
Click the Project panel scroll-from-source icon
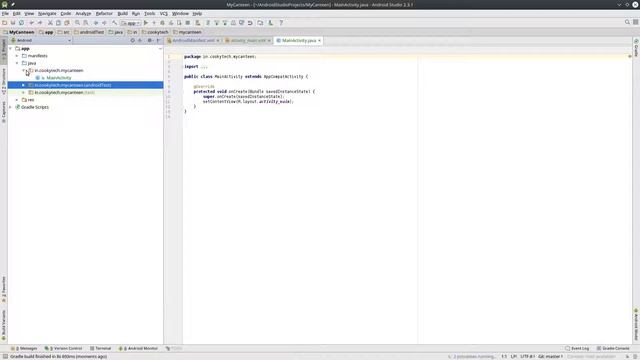pyautogui.click(x=133, y=40)
